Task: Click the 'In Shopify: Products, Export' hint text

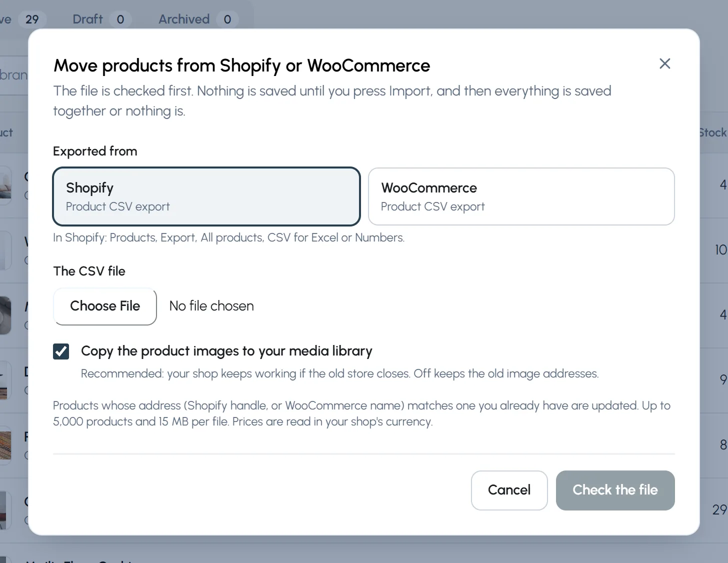Action: coord(228,237)
